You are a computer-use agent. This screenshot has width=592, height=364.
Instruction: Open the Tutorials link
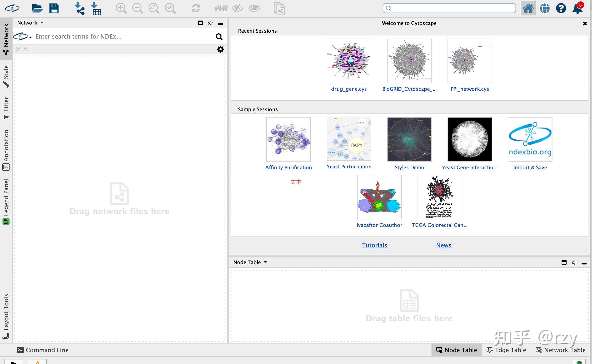point(374,245)
